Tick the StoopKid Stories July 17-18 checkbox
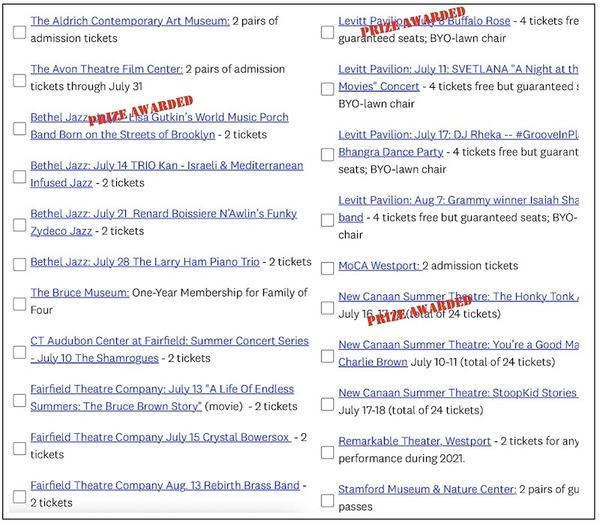The height and width of the screenshot is (522, 600). [328, 405]
